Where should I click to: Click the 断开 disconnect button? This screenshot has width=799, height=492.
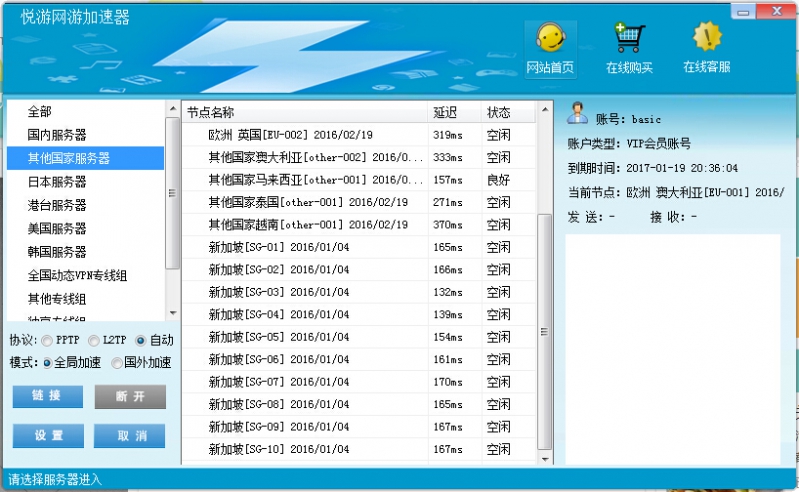(x=130, y=396)
